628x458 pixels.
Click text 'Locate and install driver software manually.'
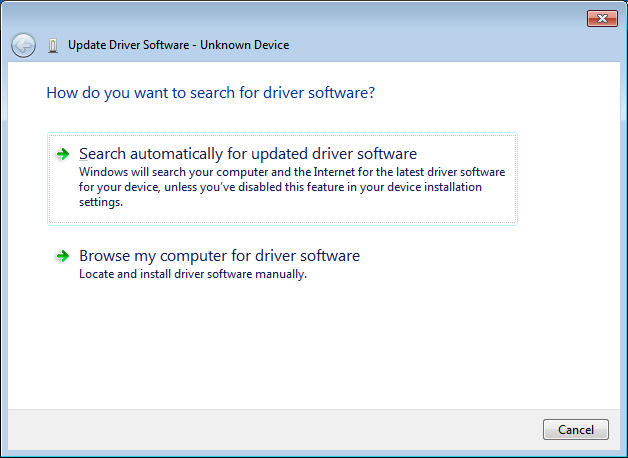tap(193, 274)
